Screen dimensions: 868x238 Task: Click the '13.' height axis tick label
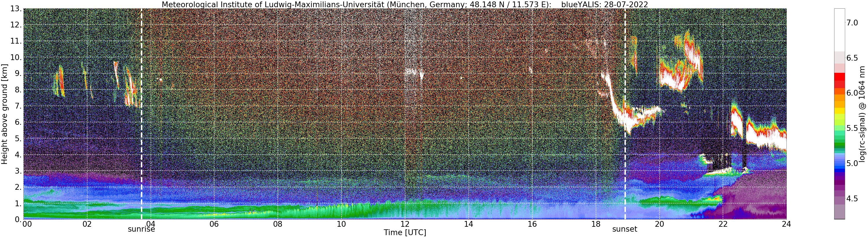[x=16, y=9]
